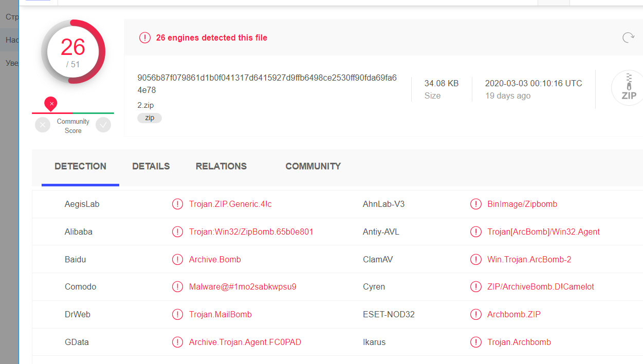Click the Trojan:Win32/ZipBomb.65b0e801 detection text
This screenshot has width=643, height=364.
coord(251,232)
